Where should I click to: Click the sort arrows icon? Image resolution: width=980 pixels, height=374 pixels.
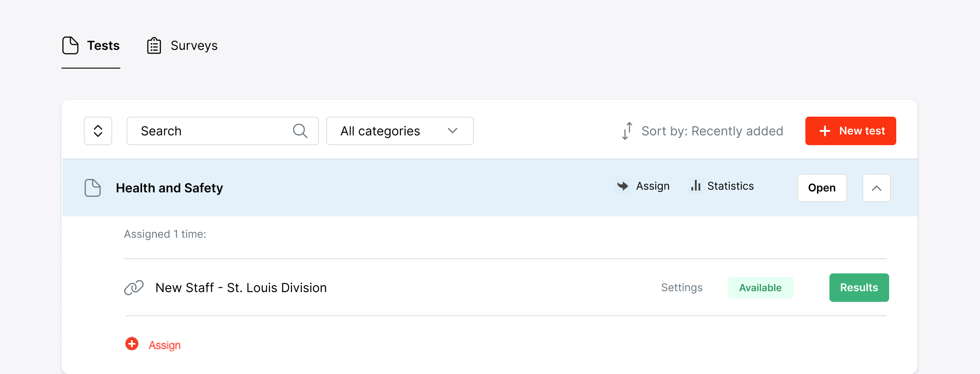pos(627,131)
